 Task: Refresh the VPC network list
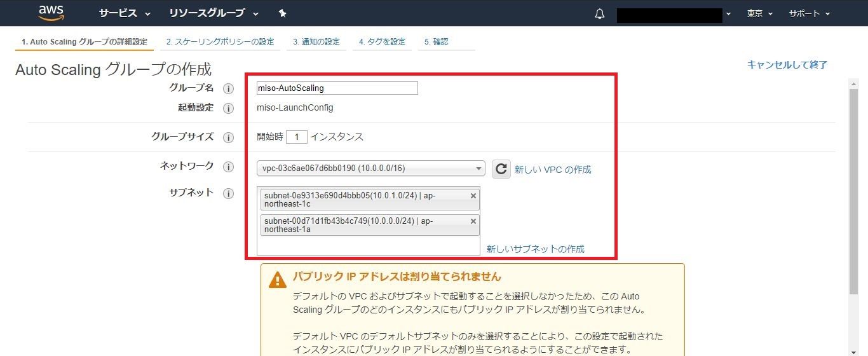pyautogui.click(x=501, y=168)
